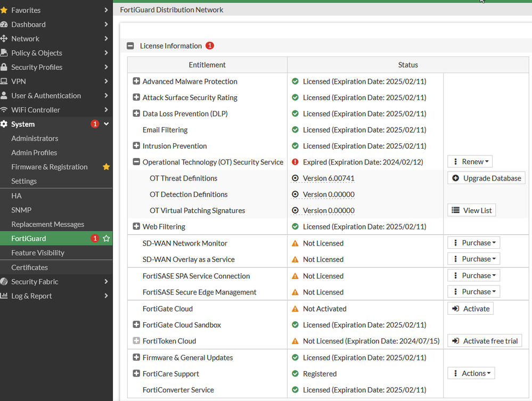Open the Actions dropdown for FortiCare Support

[x=471, y=373]
